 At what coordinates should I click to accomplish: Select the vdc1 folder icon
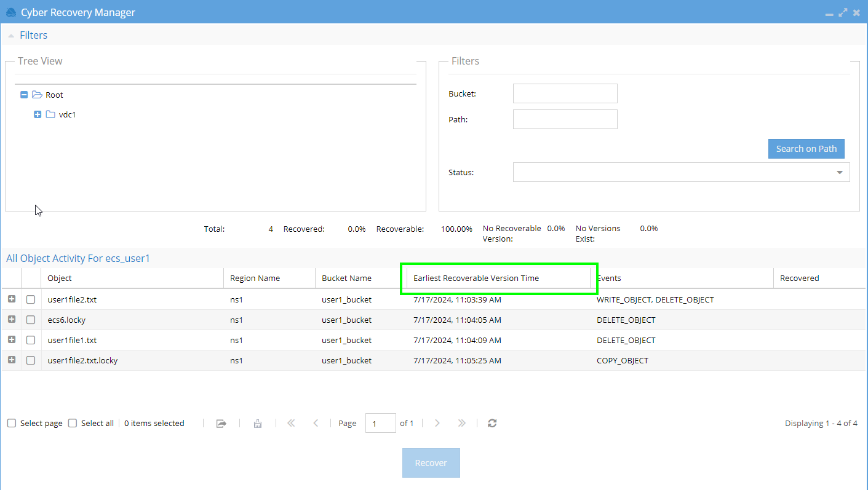(50, 114)
